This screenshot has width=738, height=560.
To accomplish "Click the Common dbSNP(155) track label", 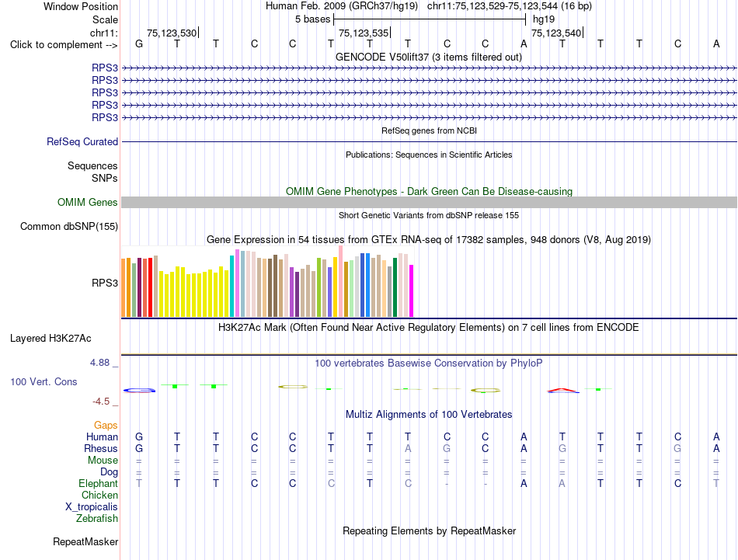I will coord(69,226).
